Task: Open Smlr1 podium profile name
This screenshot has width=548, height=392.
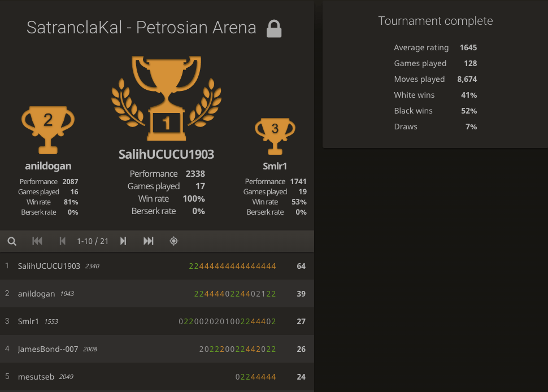Action: 275,166
